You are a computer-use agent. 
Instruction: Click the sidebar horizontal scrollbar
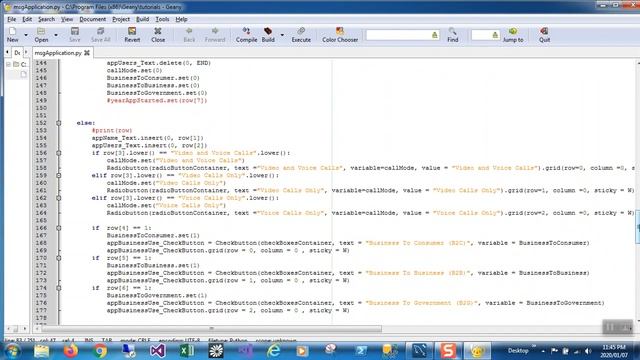[16, 329]
